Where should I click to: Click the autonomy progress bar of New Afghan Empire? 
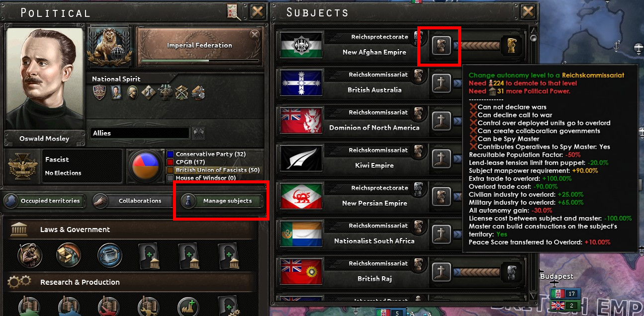click(x=479, y=46)
